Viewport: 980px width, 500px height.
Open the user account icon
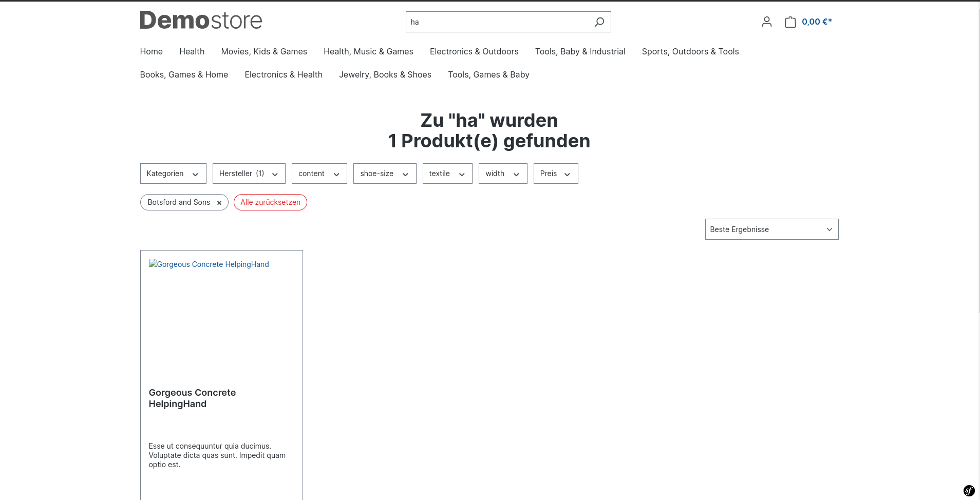pyautogui.click(x=767, y=22)
